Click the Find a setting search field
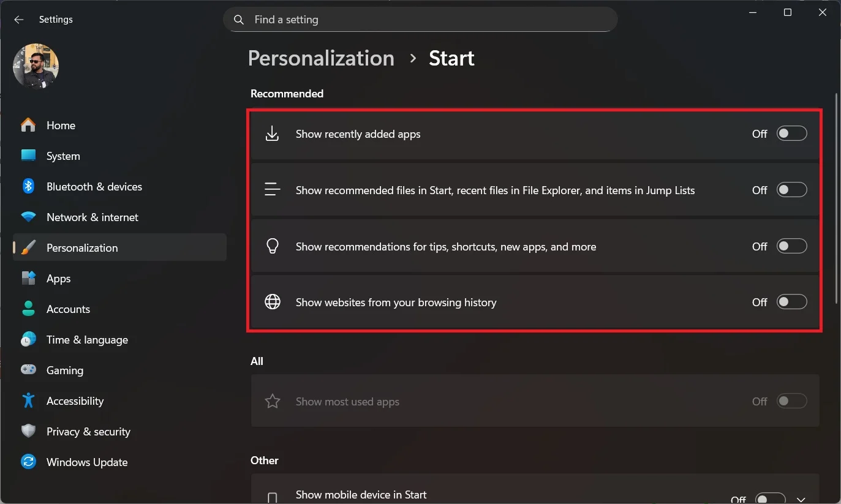 (x=420, y=19)
